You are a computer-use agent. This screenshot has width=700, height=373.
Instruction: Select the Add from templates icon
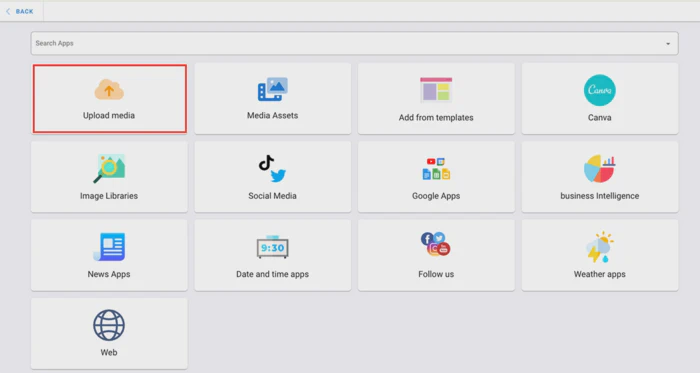[x=436, y=90]
